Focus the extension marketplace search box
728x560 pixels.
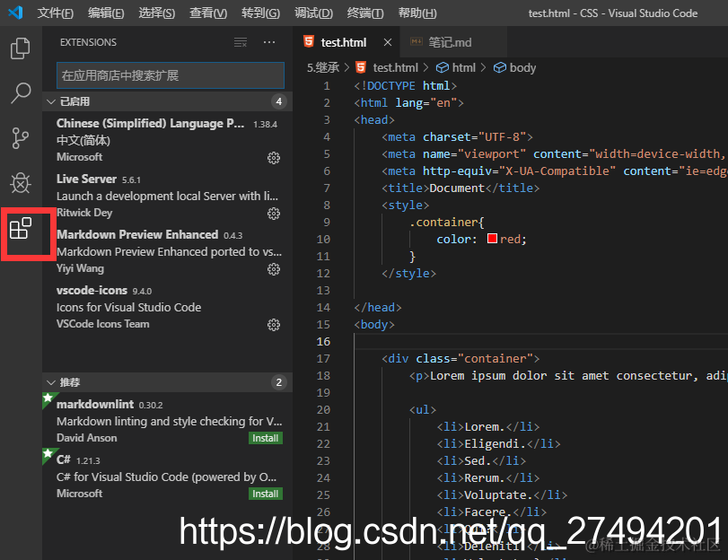click(x=171, y=75)
